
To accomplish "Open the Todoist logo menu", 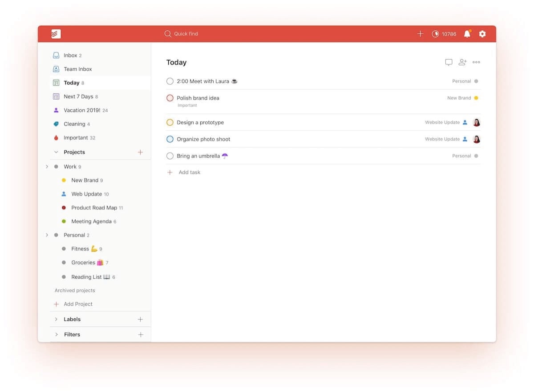I will 55,33.
